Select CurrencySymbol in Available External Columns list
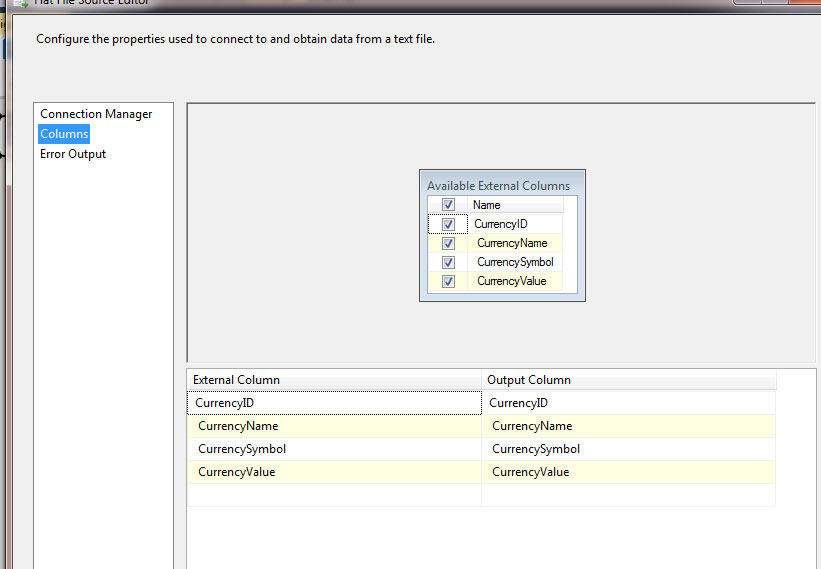The width and height of the screenshot is (821, 569). point(515,262)
